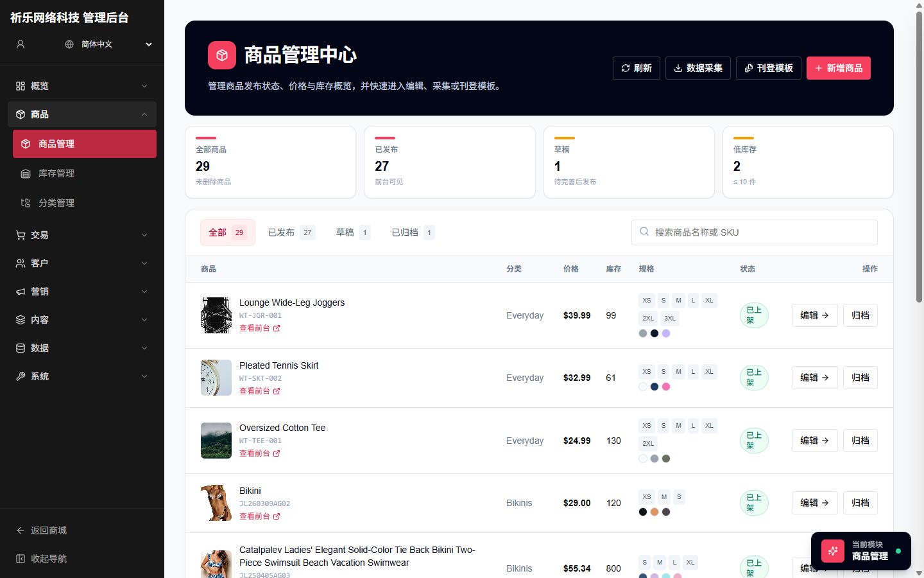Viewport: 924px width, 578px height.
Task: Click the 刷新 refresh button
Action: point(637,68)
